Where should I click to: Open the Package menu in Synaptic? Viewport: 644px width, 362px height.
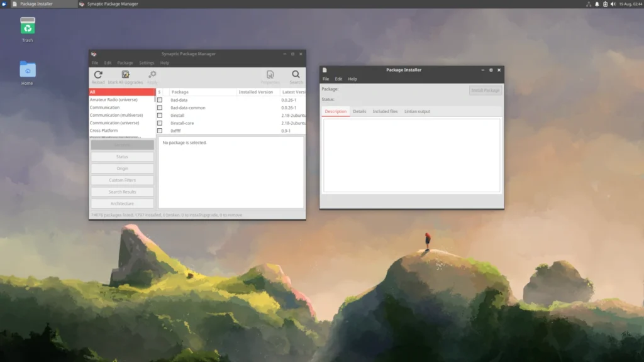125,63
